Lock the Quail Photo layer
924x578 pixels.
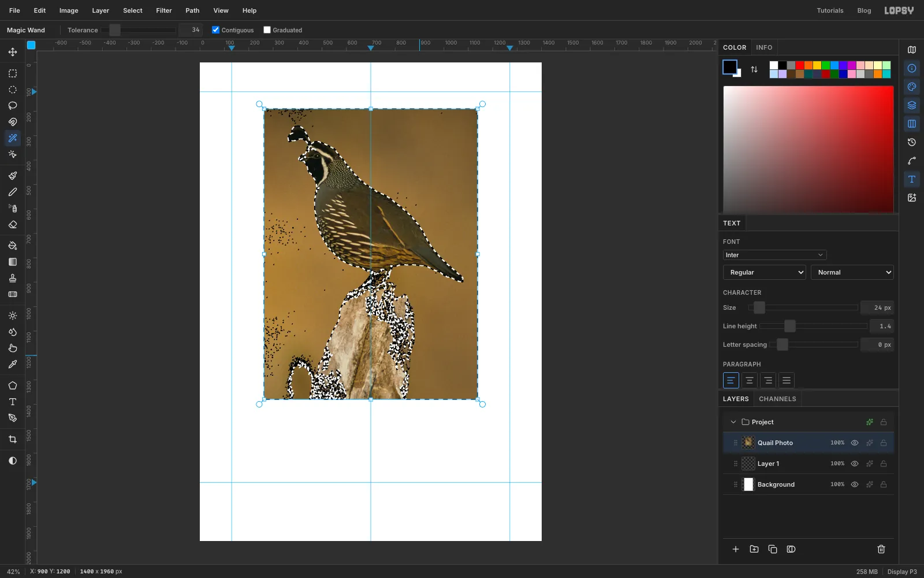click(x=884, y=443)
